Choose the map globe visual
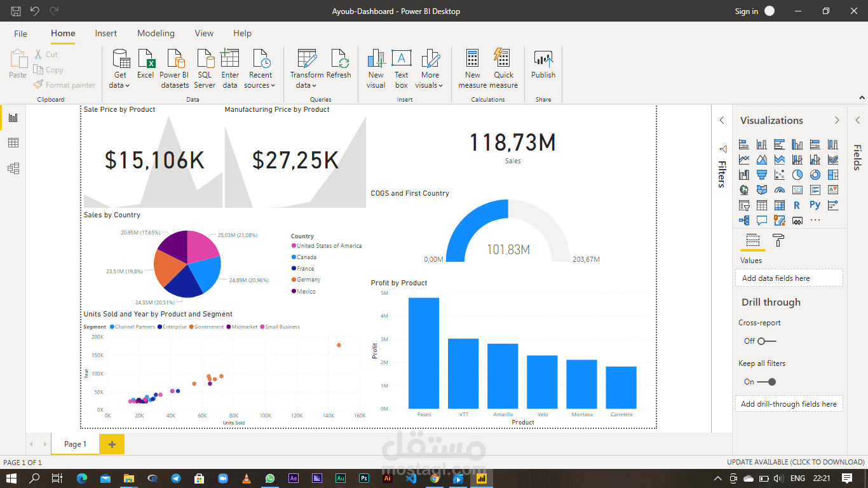Image resolution: width=868 pixels, height=488 pixels. tap(744, 190)
